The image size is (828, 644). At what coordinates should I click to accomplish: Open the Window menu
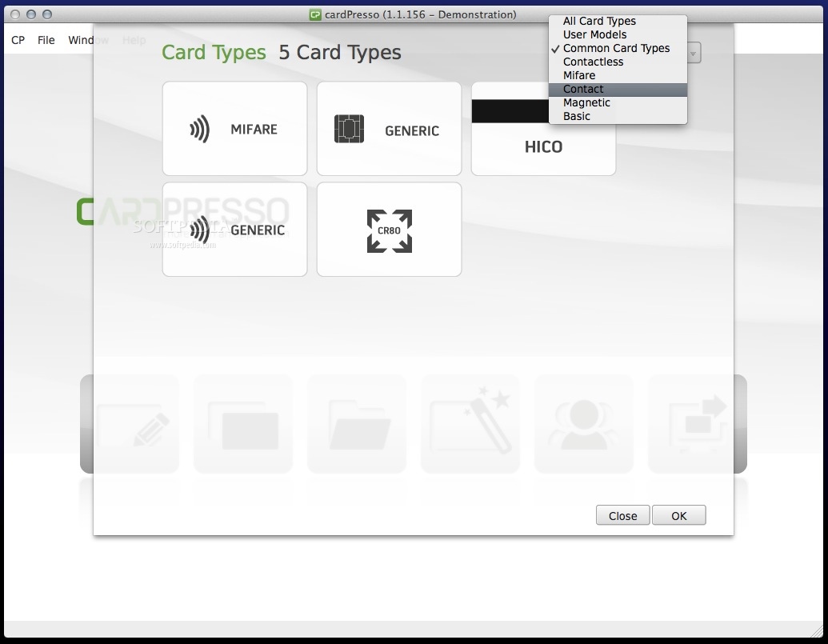pyautogui.click(x=88, y=40)
